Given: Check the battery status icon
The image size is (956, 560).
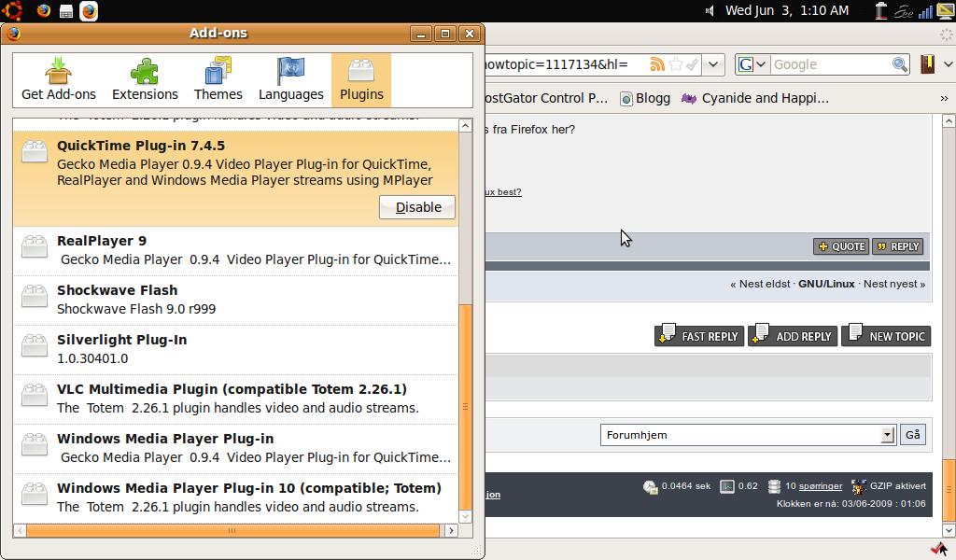Looking at the screenshot, I should (880, 11).
